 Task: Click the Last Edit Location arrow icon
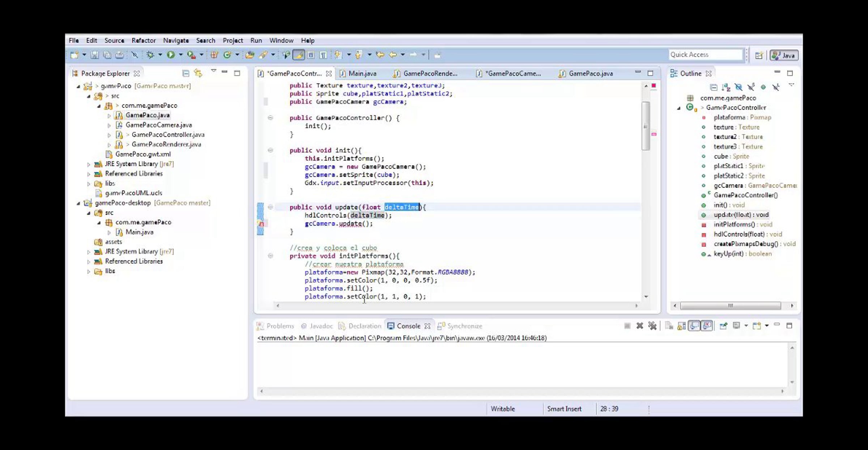click(x=380, y=55)
